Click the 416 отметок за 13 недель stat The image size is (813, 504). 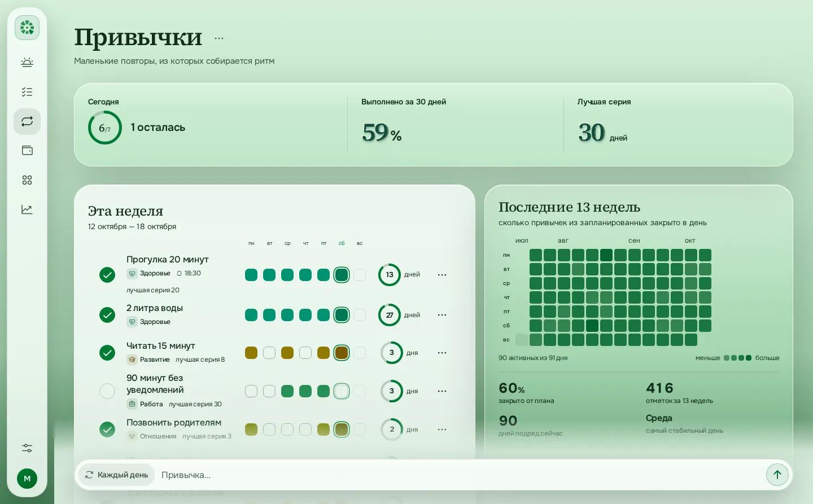679,393
